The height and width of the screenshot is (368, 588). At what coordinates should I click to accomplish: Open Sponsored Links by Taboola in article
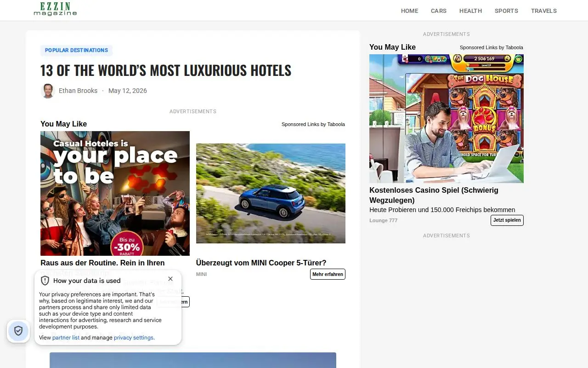(x=313, y=124)
